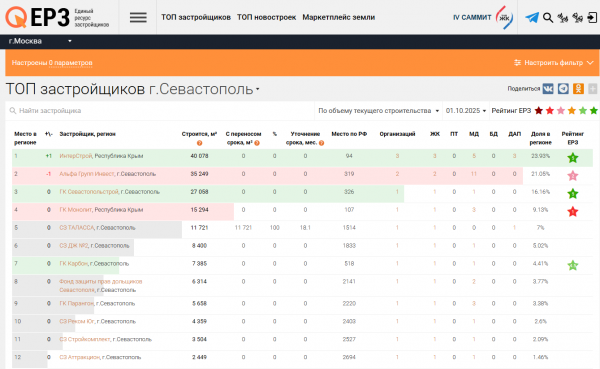Click pink rating star for Альфа Групп Инвест
The width and height of the screenshot is (600, 369).
pos(572,176)
